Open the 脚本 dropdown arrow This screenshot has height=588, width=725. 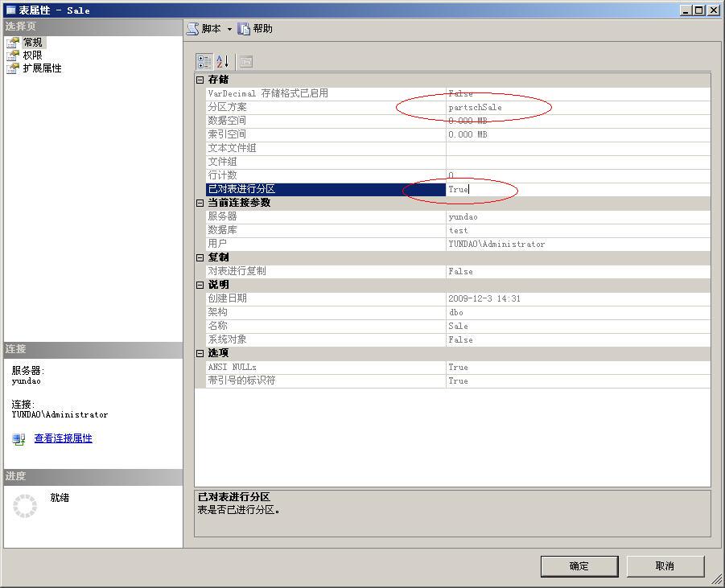229,29
